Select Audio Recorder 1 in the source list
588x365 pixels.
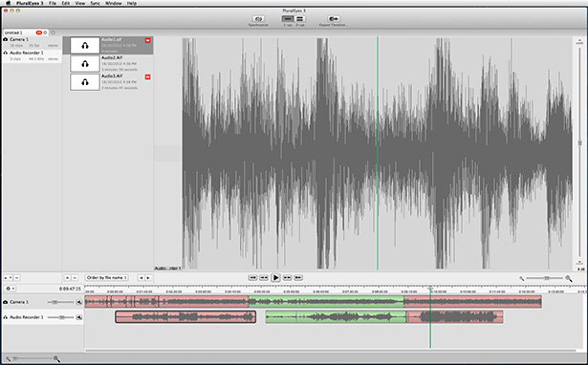pos(32,55)
